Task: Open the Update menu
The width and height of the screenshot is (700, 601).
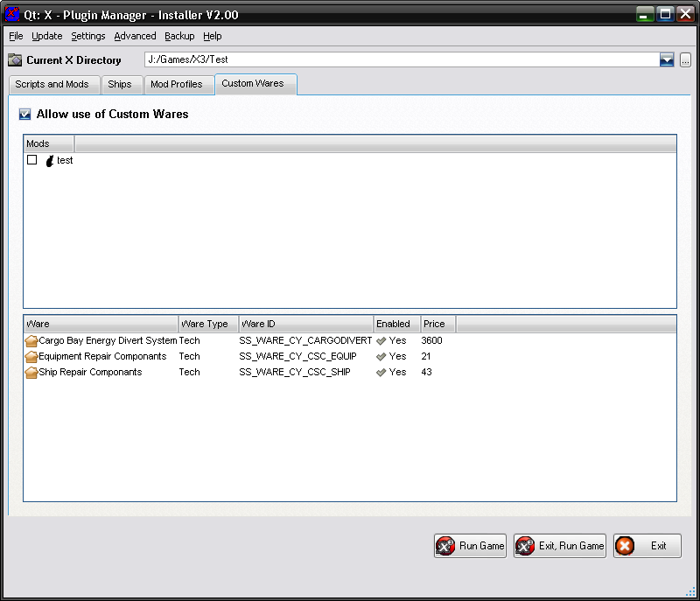Action: (47, 36)
